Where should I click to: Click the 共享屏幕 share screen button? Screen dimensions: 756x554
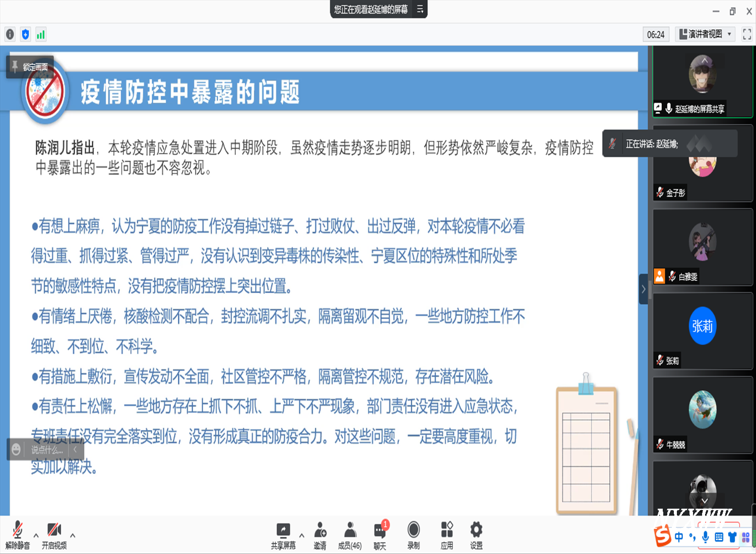pyautogui.click(x=283, y=535)
